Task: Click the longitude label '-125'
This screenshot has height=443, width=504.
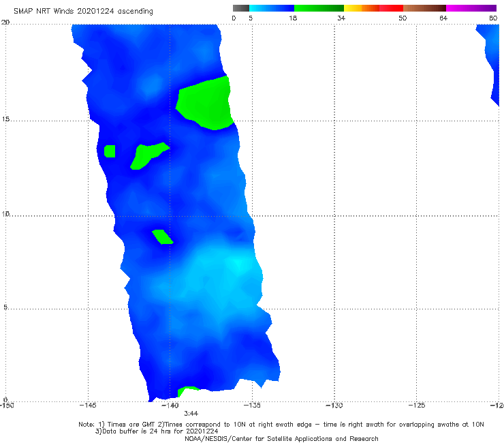Action: pos(417,405)
